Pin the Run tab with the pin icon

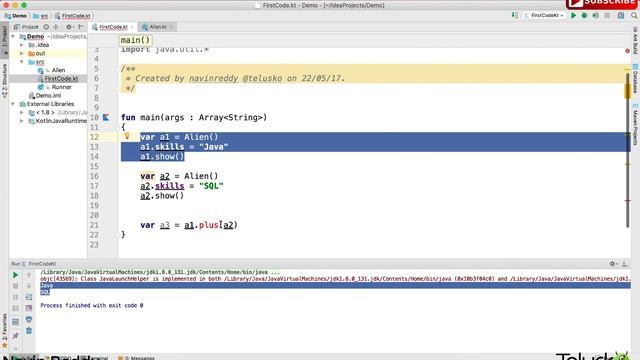(16, 336)
